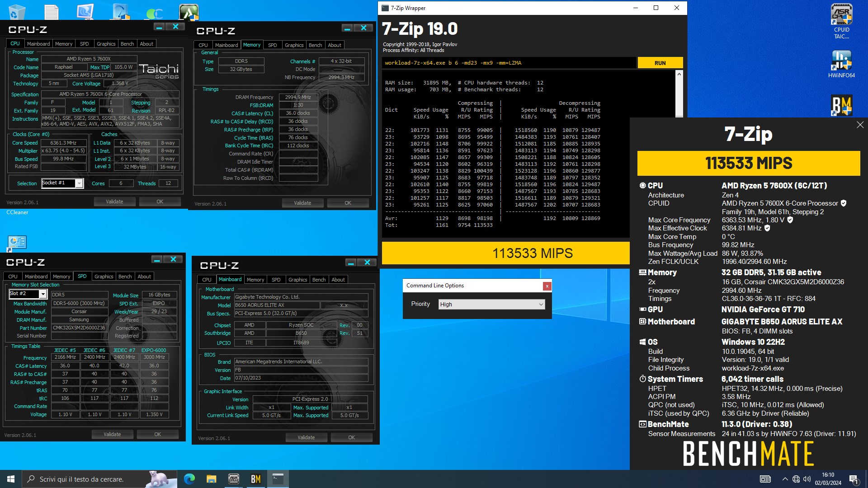868x488 pixels.
Task: Click the DRAM Frequency 2994.9 MHz value
Action: [298, 97]
